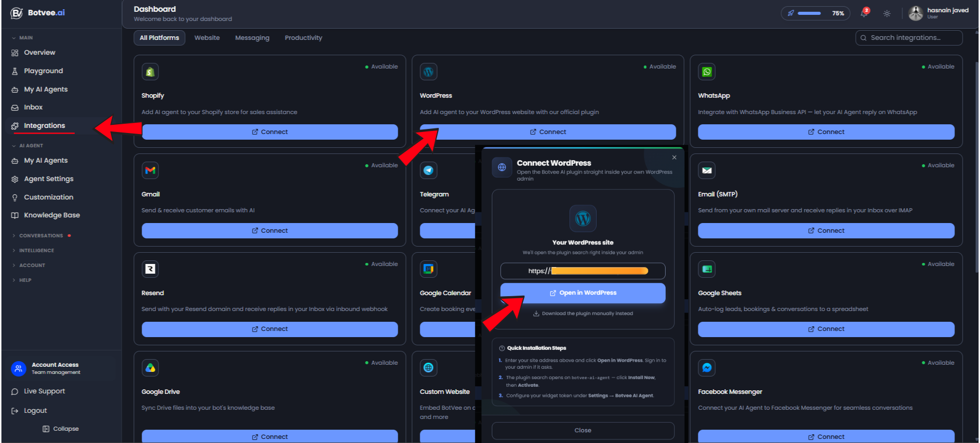Viewport: 980px width, 443px height.
Task: Select Integrations in the sidebar
Action: 44,126
